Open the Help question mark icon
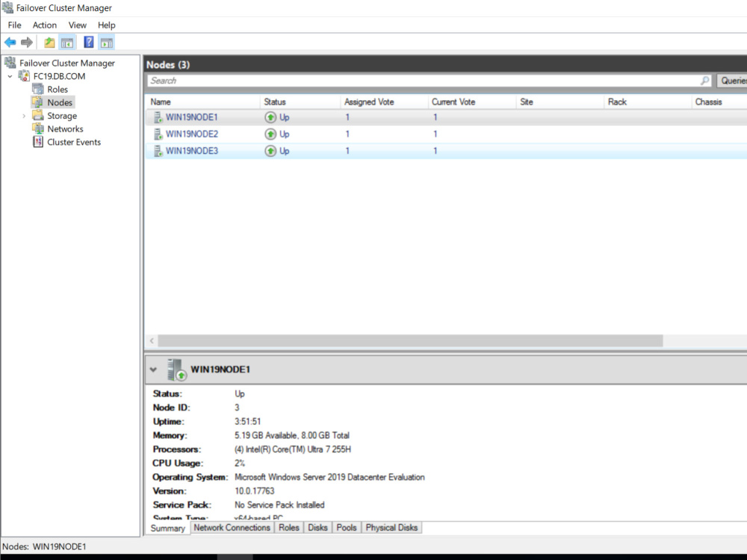Viewport: 747px width, 560px height. point(89,42)
